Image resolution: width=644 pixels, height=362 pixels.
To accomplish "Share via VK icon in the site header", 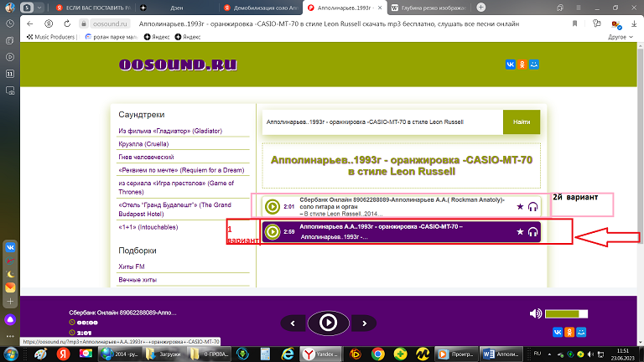I will (510, 65).
